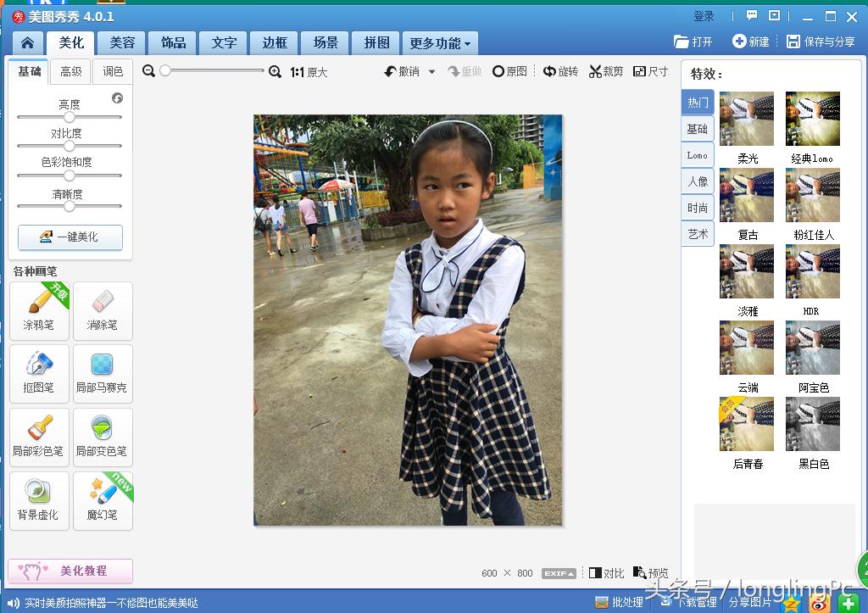The height and width of the screenshot is (613, 868).
Task: Switch to the 饰品 accessories tab
Action: [173, 42]
